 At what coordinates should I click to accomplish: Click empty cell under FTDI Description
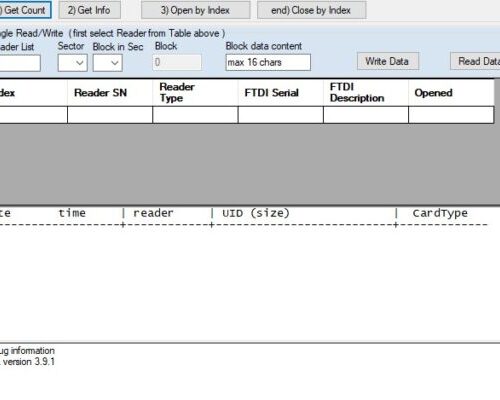tap(366, 115)
